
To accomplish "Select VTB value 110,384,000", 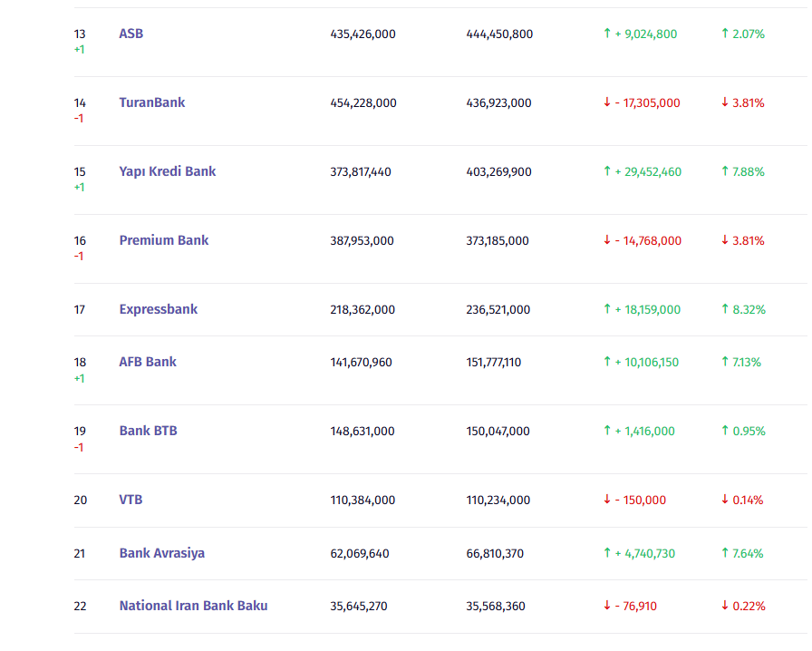I will pos(362,500).
